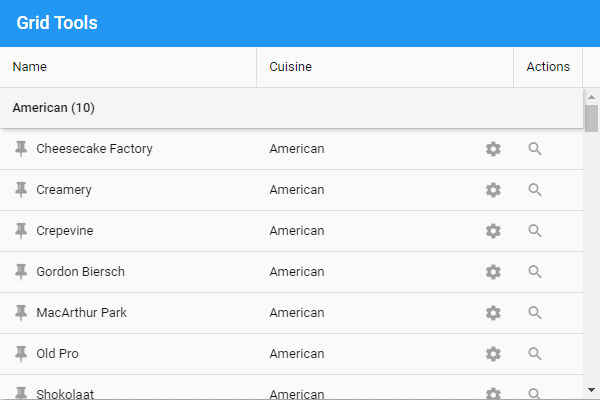Click the scrollbar down arrow
Viewport: 600px width, 400px height.
coord(592,389)
